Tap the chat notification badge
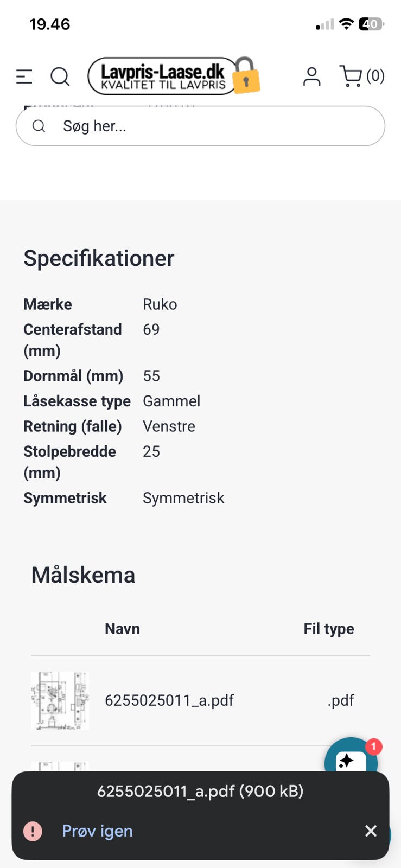The image size is (401, 868). 373,747
